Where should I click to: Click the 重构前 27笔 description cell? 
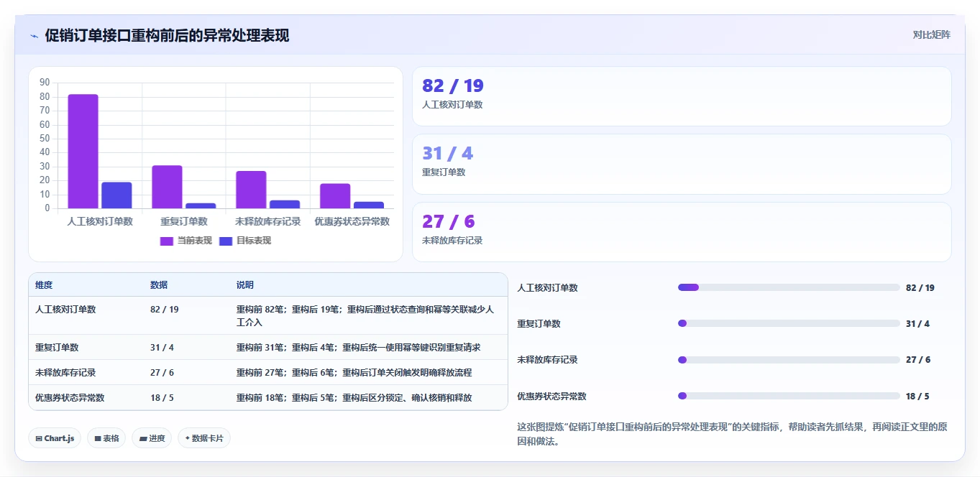(x=354, y=373)
